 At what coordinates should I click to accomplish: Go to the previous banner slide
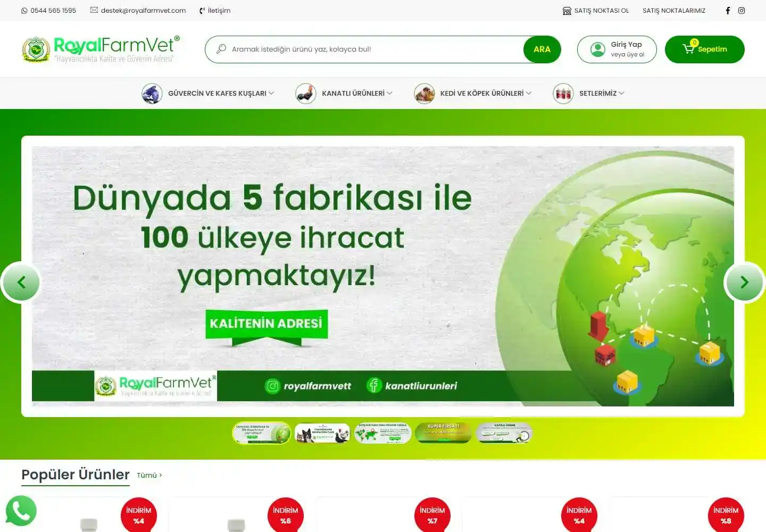[x=21, y=282]
